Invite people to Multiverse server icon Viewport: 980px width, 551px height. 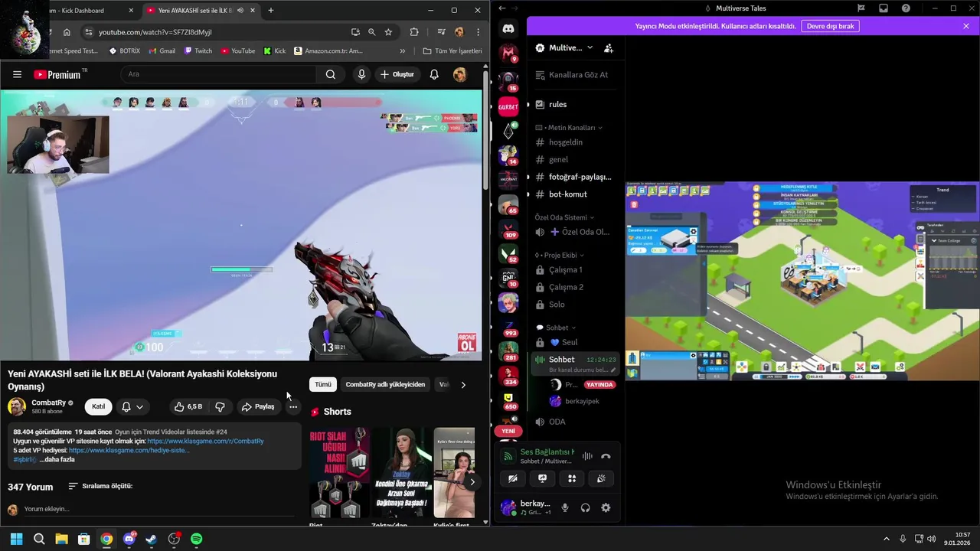609,47
